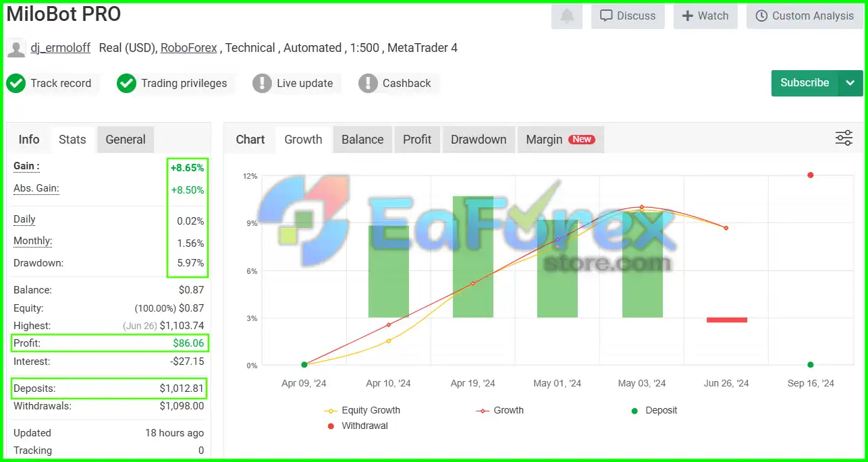Click the notification bell icon
This screenshot has width=868, height=462.
coord(567,16)
